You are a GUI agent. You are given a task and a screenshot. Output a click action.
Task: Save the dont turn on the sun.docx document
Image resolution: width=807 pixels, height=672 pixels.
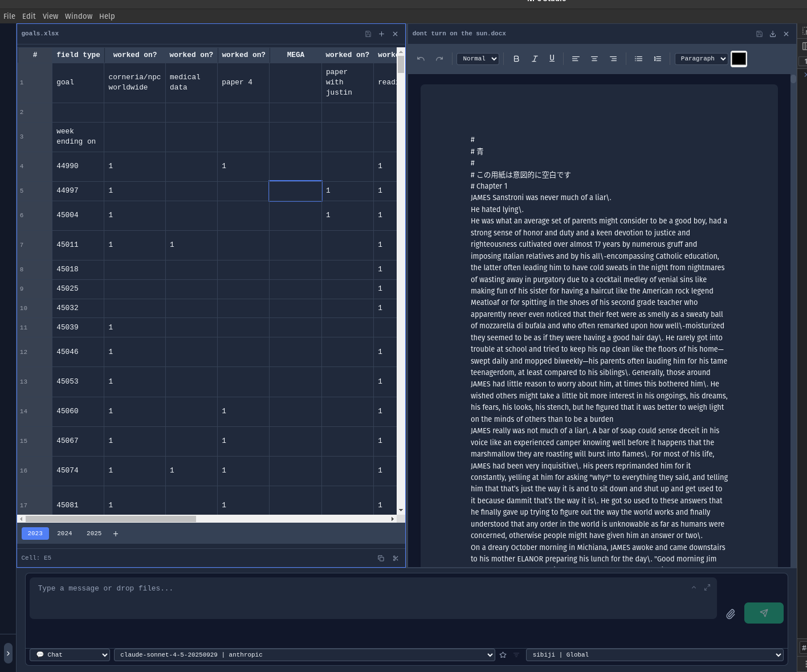point(759,34)
